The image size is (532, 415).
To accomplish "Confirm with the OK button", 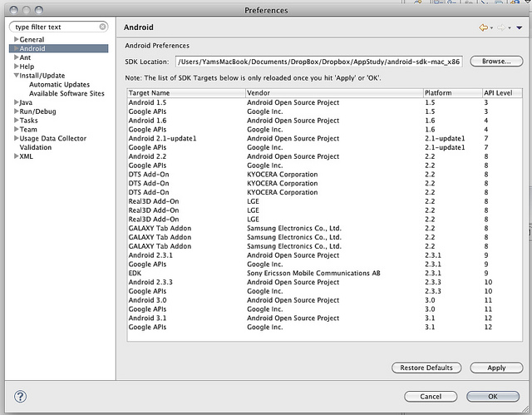I will click(493, 397).
